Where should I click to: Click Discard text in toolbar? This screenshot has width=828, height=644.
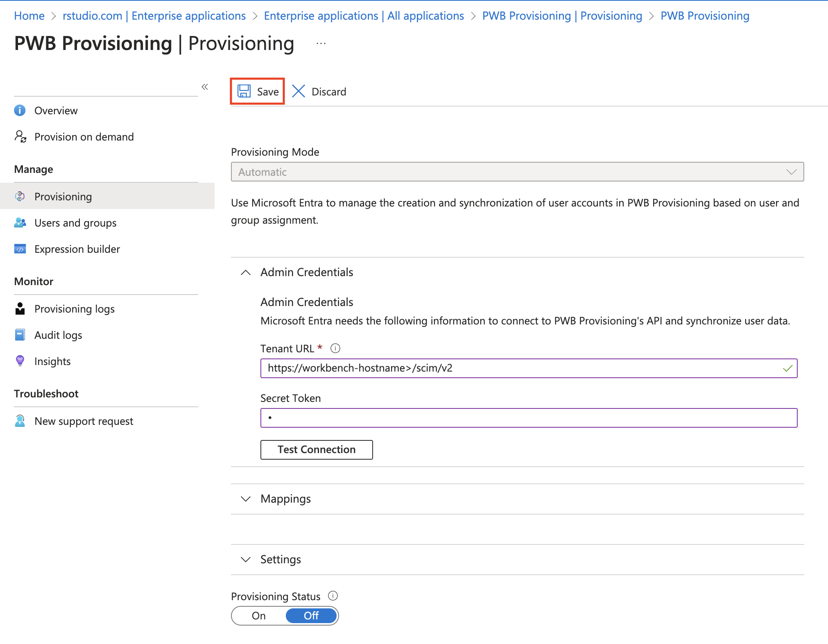(329, 91)
